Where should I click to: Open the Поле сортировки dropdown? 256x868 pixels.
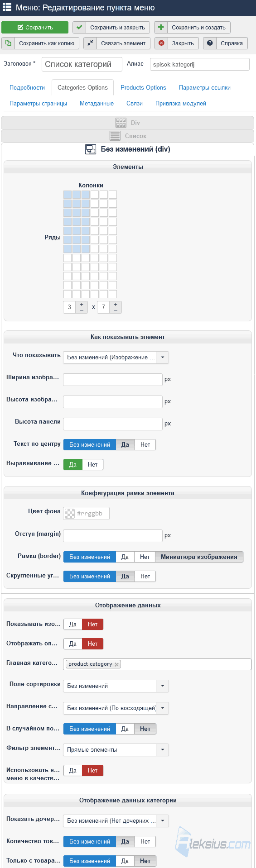coord(116,686)
